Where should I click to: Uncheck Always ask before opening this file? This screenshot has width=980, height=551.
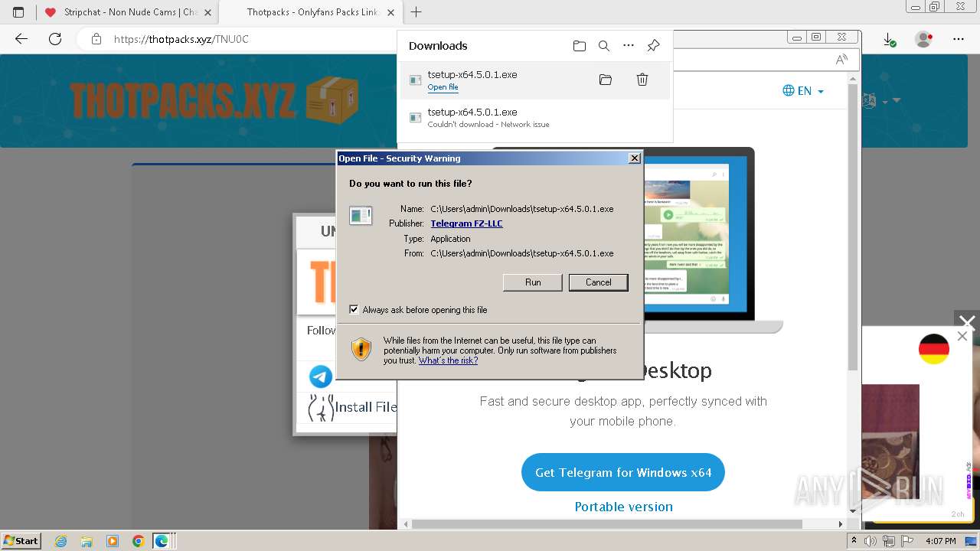click(x=354, y=309)
